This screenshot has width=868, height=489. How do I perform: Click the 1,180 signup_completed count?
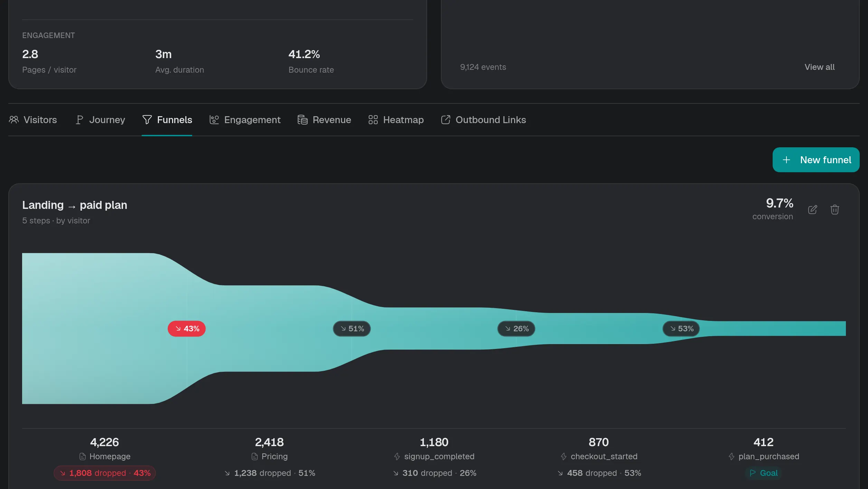tap(434, 442)
